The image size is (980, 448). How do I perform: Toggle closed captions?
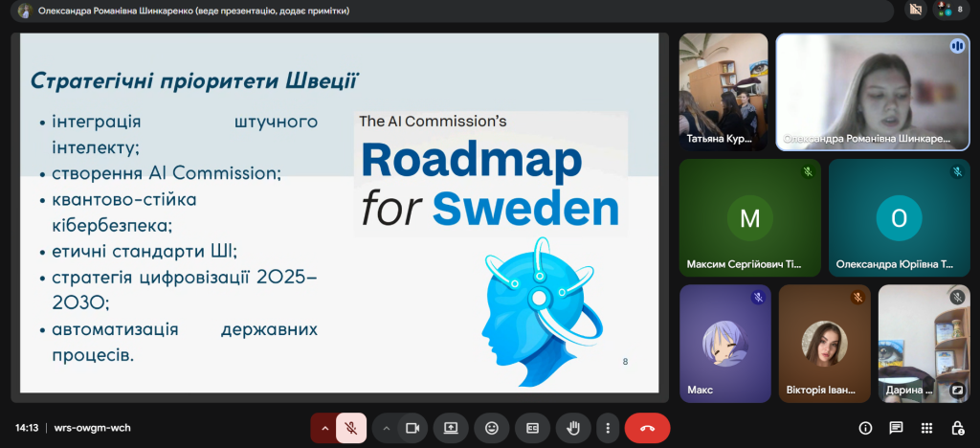click(532, 428)
